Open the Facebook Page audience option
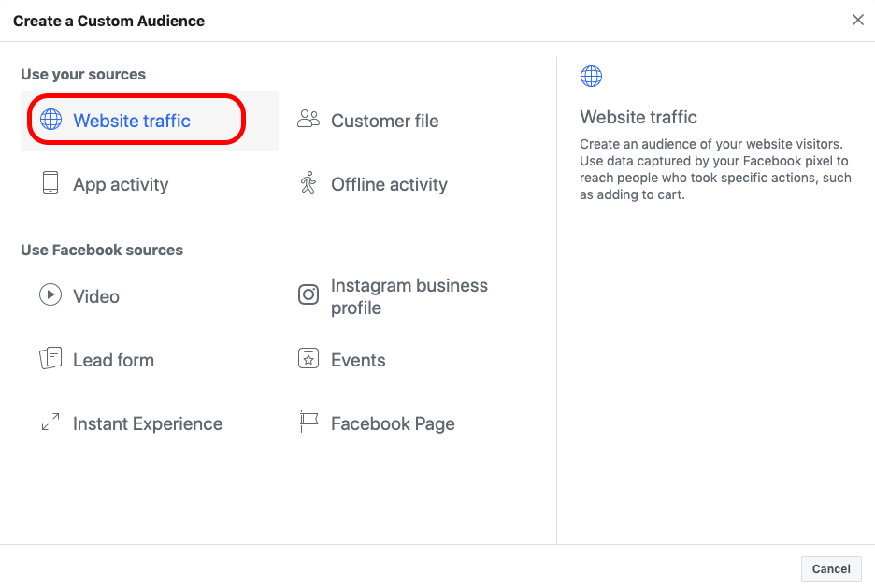Screen dimensions: 875x588 393,423
